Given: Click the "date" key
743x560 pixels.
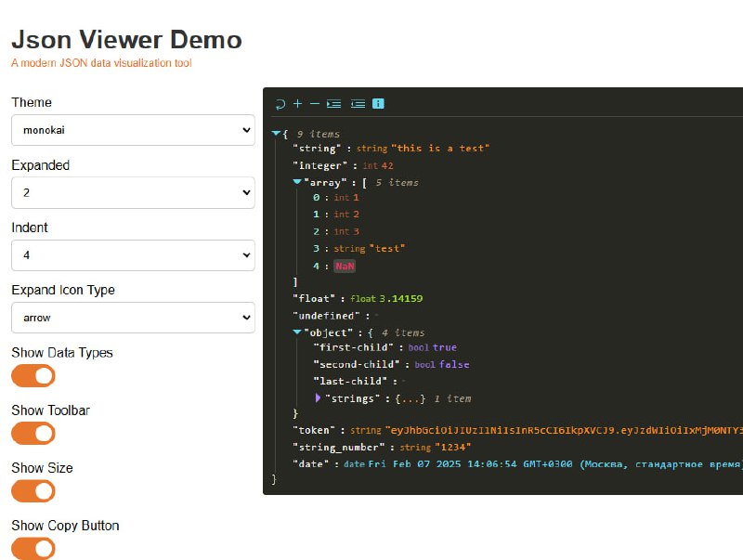Looking at the screenshot, I should pyautogui.click(x=311, y=463).
